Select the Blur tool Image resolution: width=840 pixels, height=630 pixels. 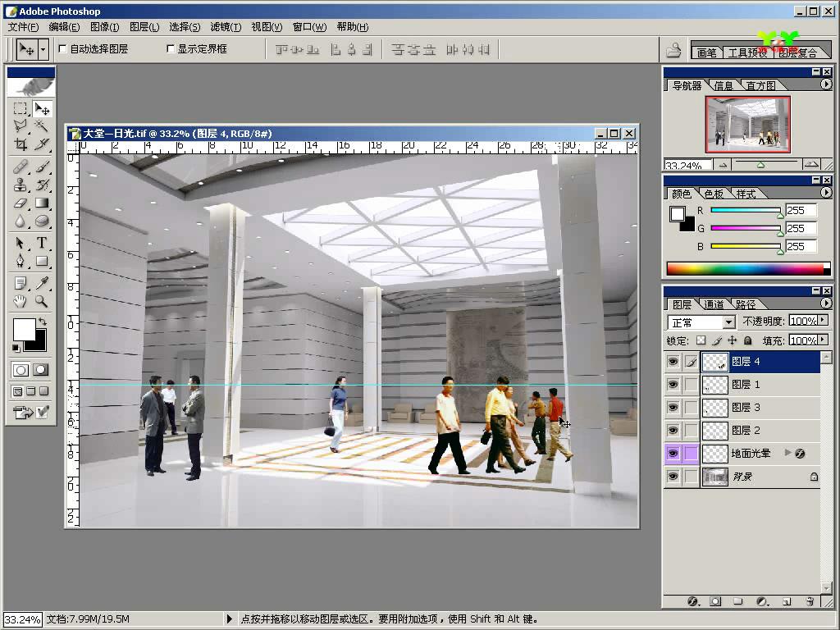coord(21,221)
